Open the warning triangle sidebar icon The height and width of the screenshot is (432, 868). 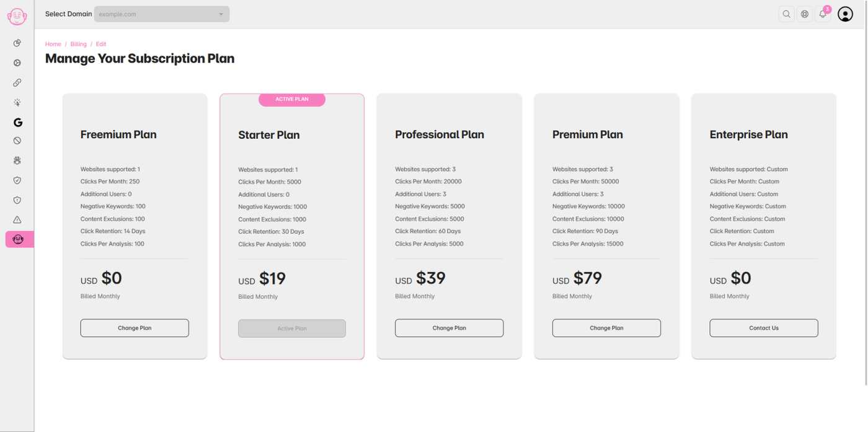[17, 219]
